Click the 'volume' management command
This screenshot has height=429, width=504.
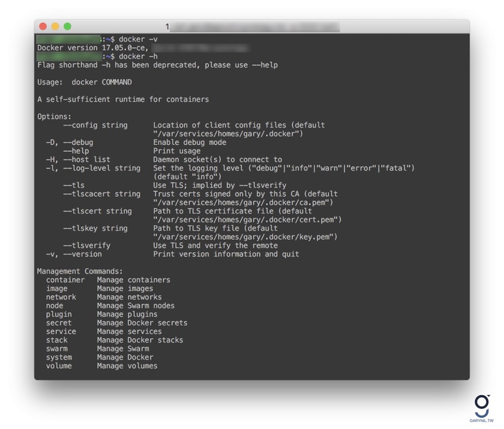pos(59,366)
